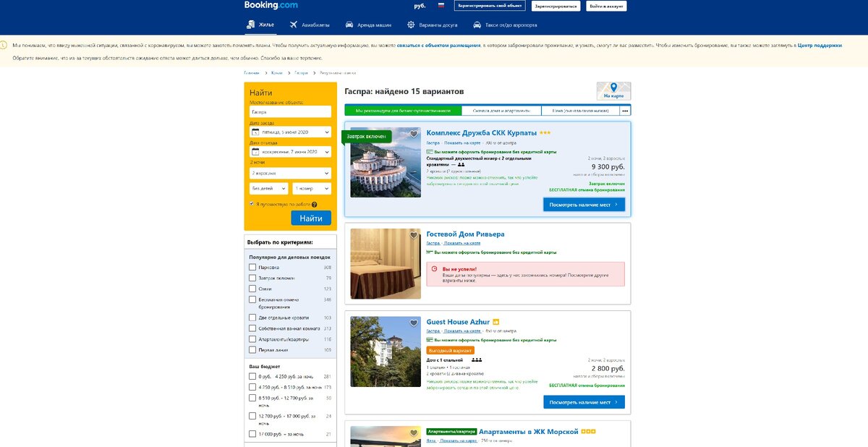Screen dimensions: 868x447
Task: Click the airplane icon near Авиабилеты
Action: click(x=294, y=25)
